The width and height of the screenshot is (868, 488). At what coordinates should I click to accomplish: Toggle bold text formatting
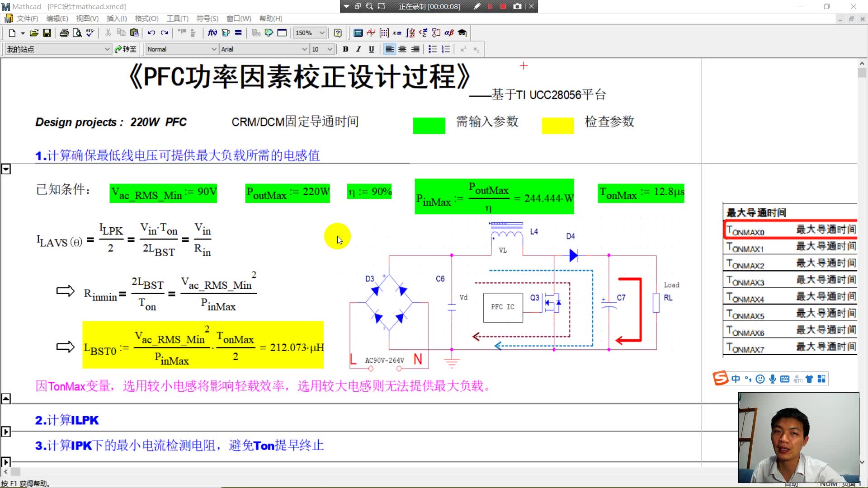[x=345, y=49]
